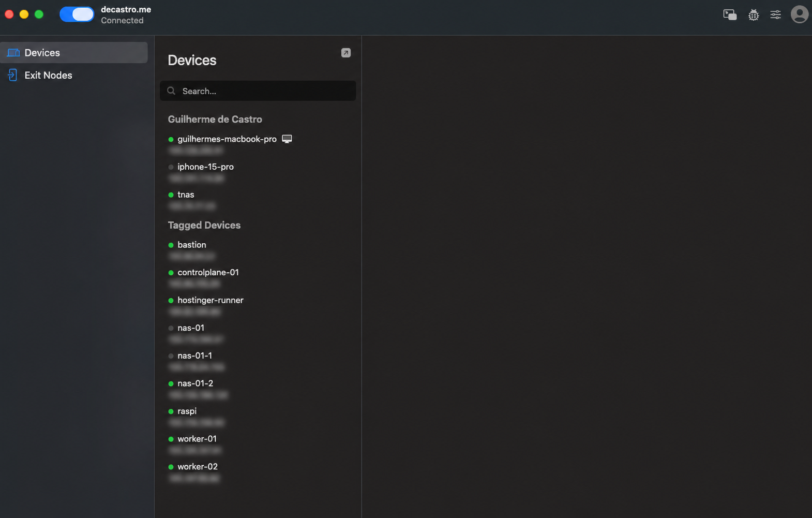Click the magnifier icon in search field
Image resolution: width=812 pixels, height=518 pixels.
(x=171, y=91)
